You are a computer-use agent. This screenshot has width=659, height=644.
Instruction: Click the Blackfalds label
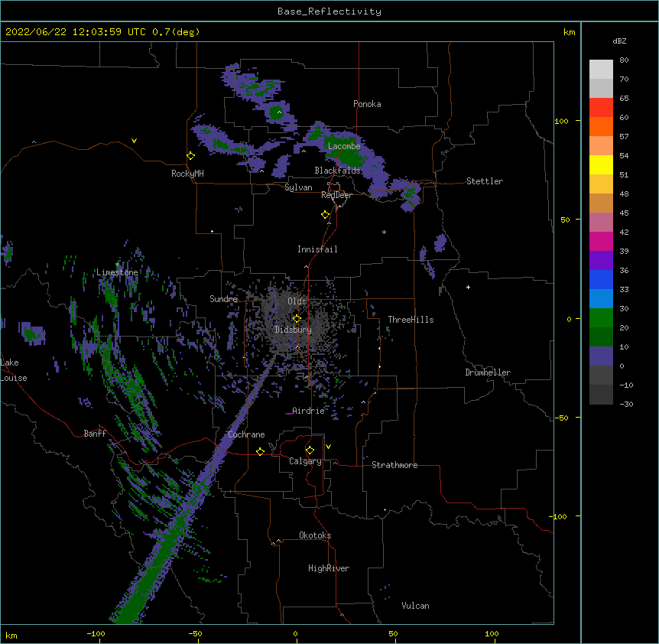[x=337, y=171]
